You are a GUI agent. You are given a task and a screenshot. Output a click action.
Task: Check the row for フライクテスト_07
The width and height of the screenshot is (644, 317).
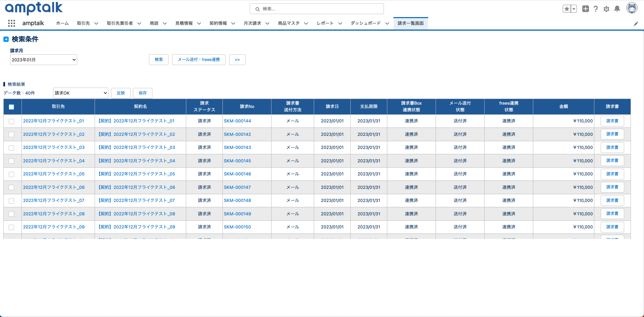pyautogui.click(x=11, y=201)
